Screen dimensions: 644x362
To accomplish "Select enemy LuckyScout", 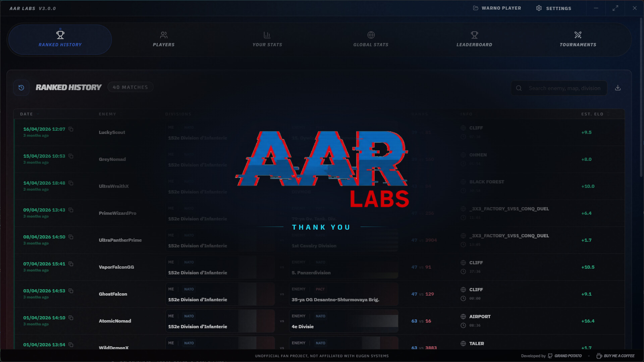I will tap(112, 132).
